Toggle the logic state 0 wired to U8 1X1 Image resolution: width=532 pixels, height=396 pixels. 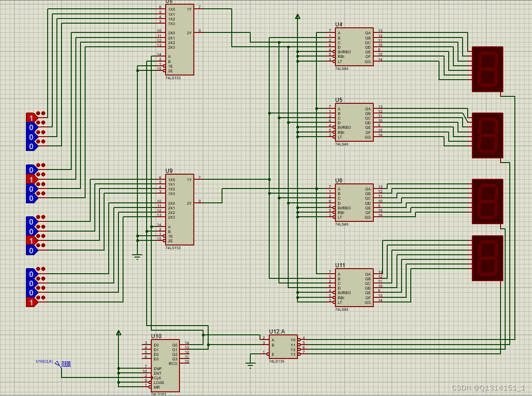click(31, 127)
